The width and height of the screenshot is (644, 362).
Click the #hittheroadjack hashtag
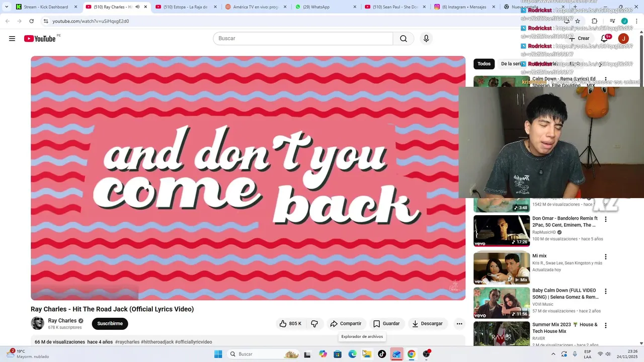pos(157,342)
